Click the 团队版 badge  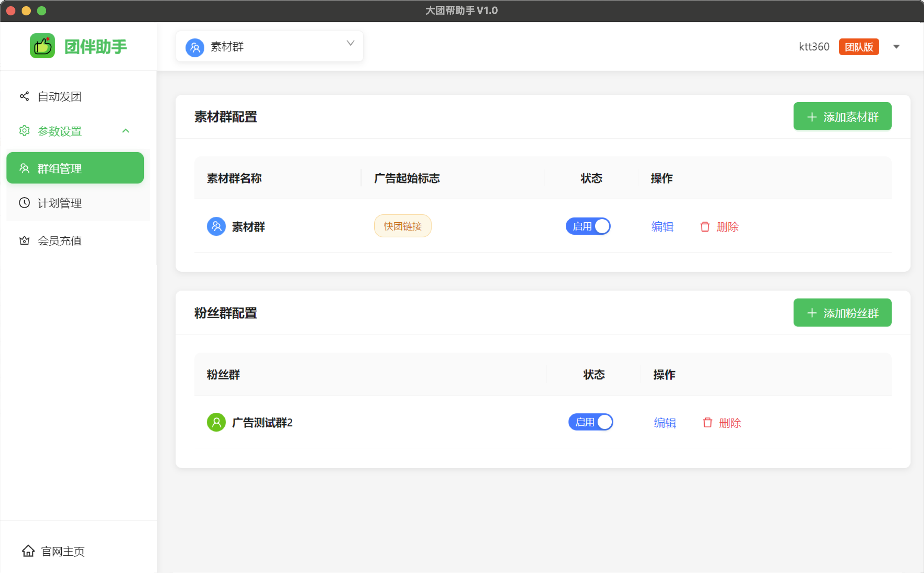click(x=859, y=47)
